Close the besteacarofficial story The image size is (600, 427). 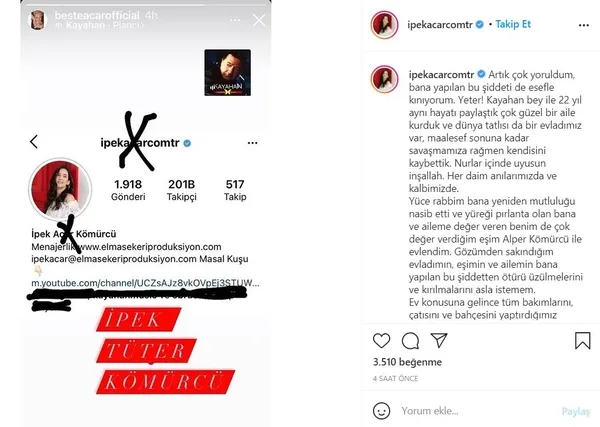(x=259, y=20)
